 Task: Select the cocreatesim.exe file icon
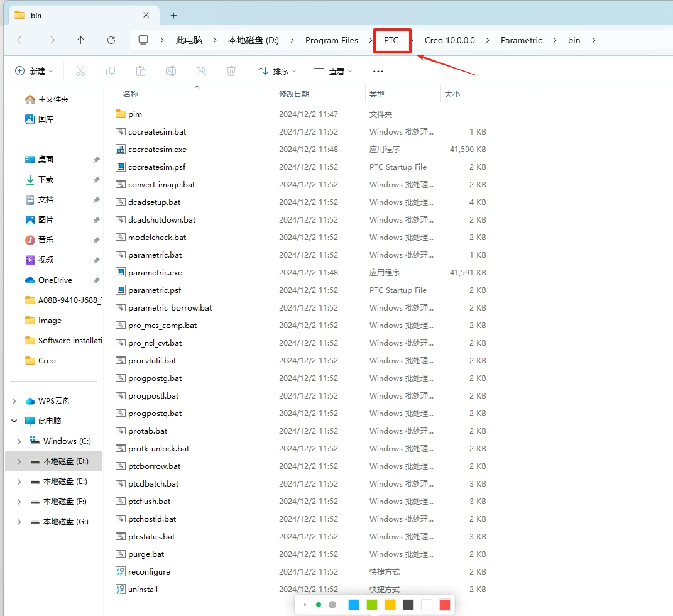(121, 150)
